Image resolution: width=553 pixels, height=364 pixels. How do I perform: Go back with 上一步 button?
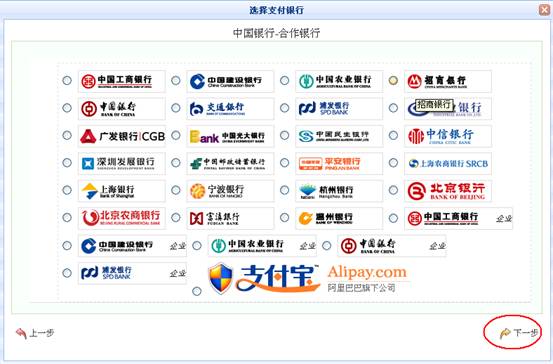click(35, 333)
